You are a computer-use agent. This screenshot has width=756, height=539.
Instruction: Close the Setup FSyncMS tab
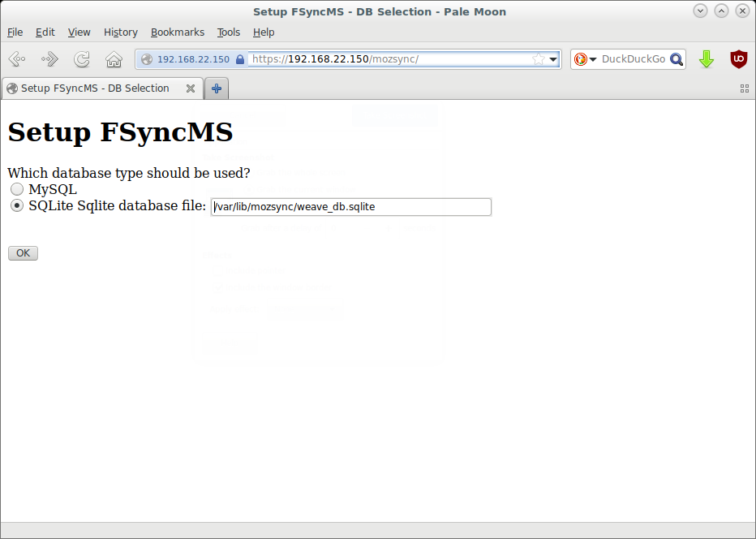click(x=191, y=88)
